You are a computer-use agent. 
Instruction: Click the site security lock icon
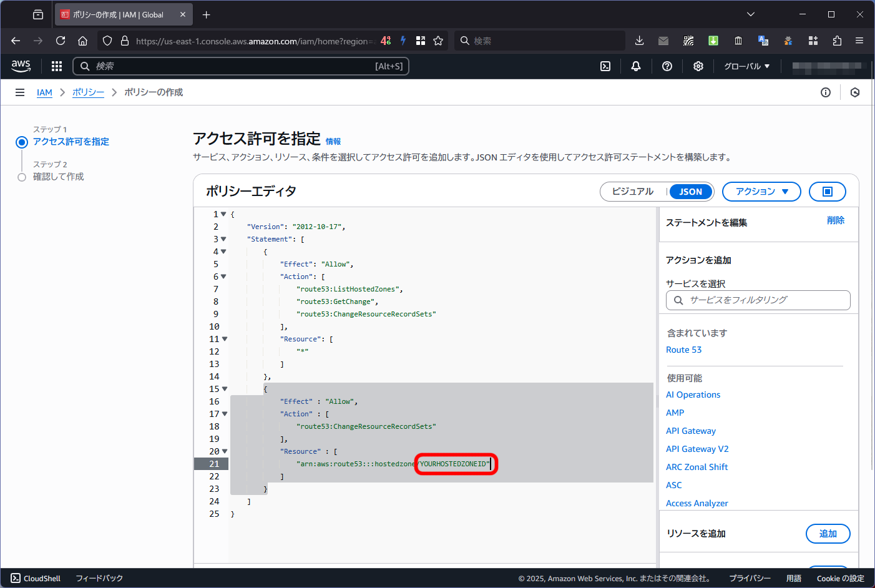[x=125, y=41]
